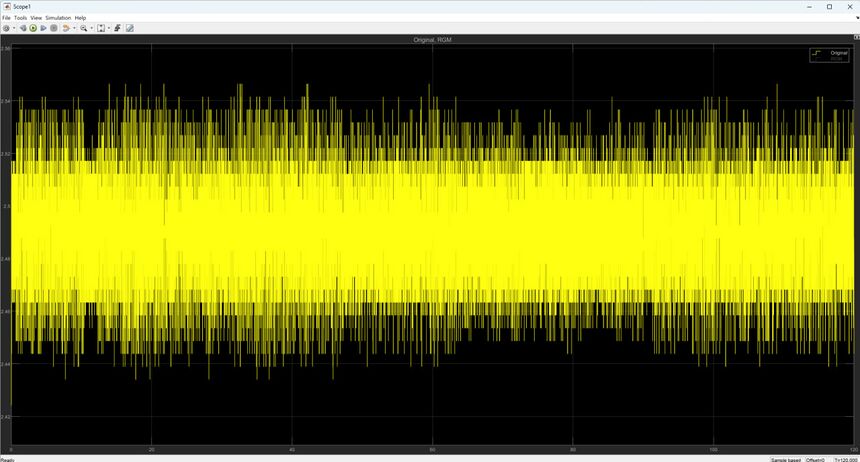Screen dimensions: 860x462
Task: Click the Original_RGM plot title
Action: (434, 39)
